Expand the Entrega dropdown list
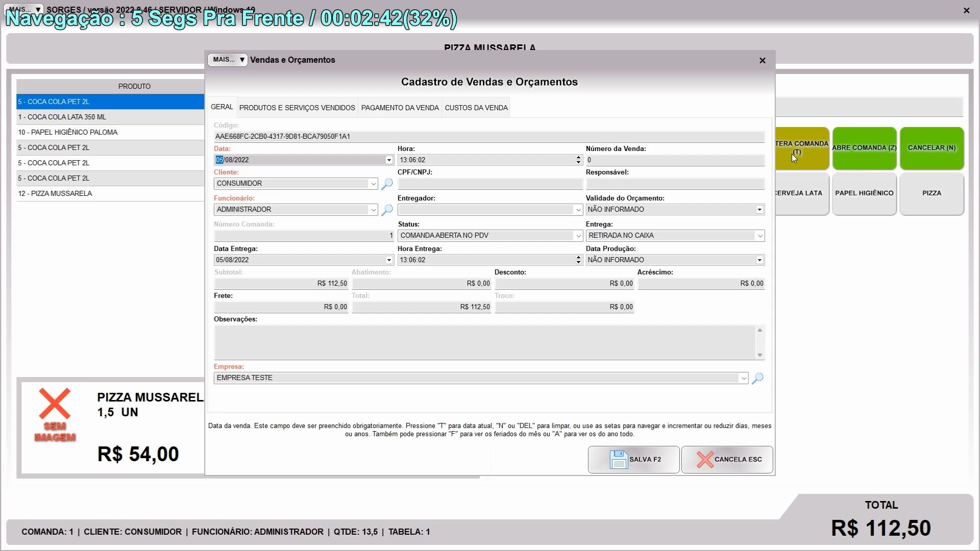Viewport: 980px width, 551px height. (x=759, y=236)
